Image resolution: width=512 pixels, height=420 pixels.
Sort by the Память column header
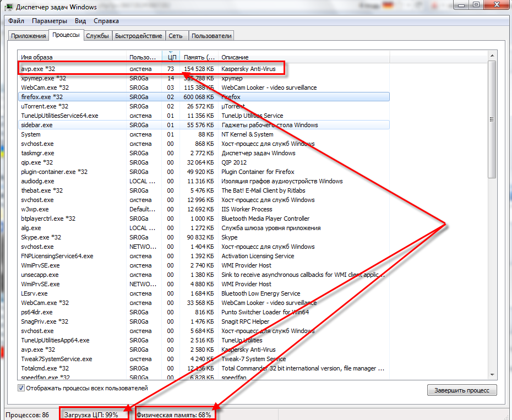[x=198, y=57]
